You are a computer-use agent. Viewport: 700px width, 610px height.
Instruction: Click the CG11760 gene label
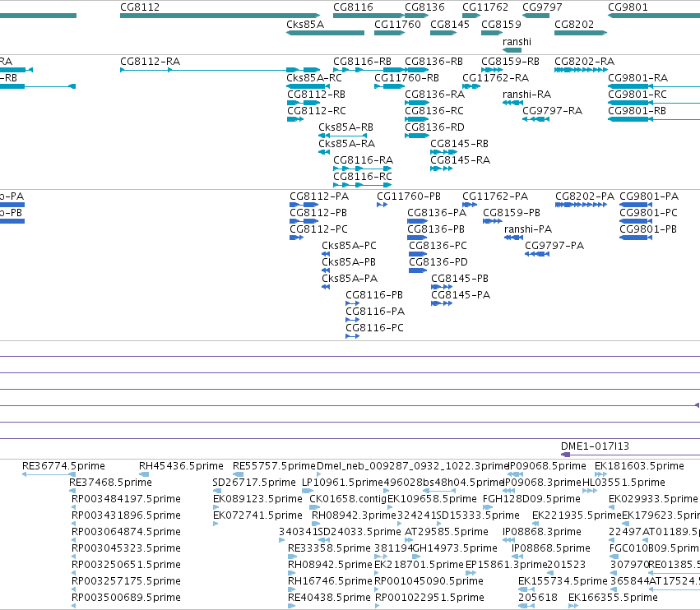(x=397, y=25)
